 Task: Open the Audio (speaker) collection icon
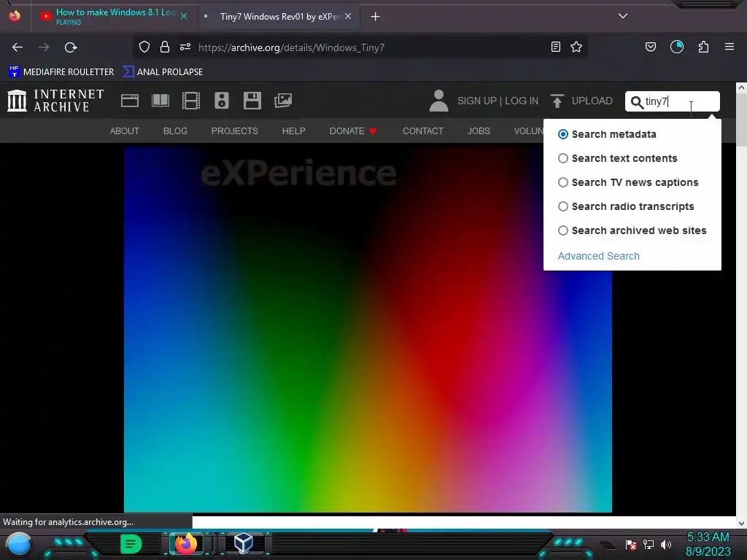(x=222, y=101)
